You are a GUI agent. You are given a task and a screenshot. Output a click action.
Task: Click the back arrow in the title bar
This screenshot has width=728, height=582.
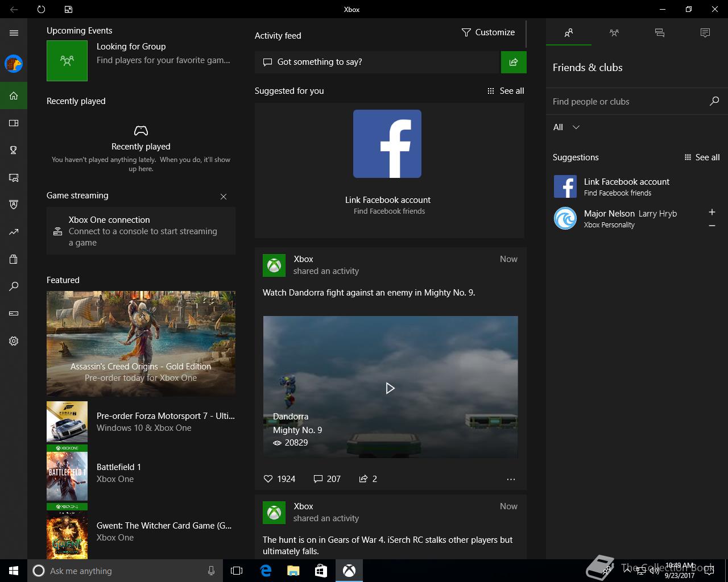point(14,9)
